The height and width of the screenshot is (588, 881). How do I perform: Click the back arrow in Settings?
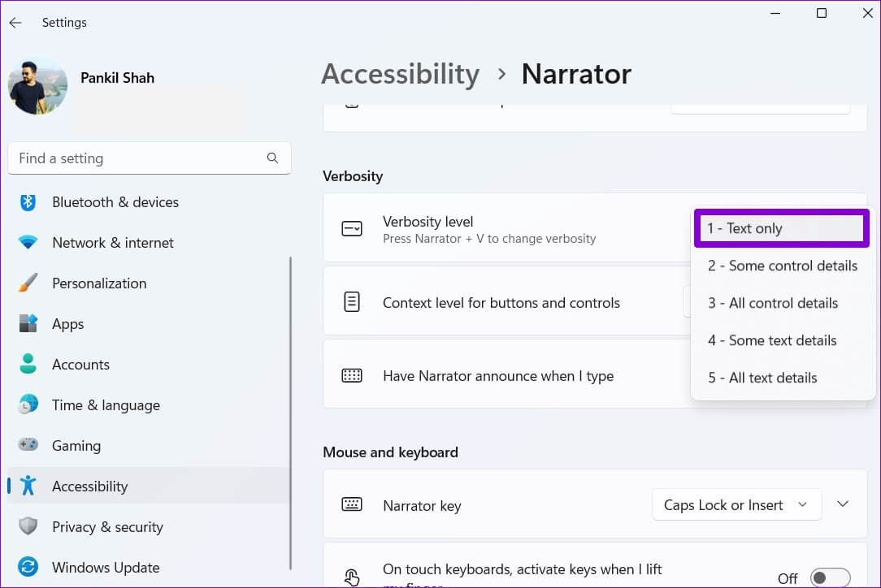15,23
